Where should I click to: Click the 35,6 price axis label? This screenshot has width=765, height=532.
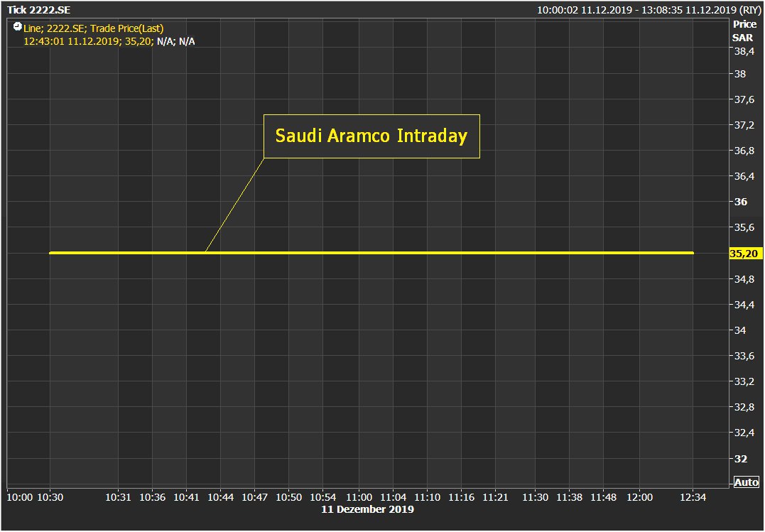point(744,227)
